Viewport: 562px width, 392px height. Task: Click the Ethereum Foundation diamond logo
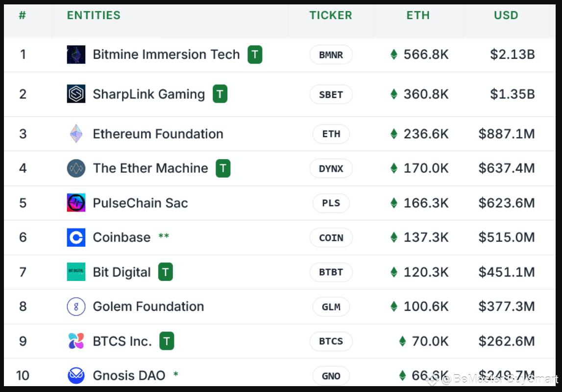pos(76,134)
